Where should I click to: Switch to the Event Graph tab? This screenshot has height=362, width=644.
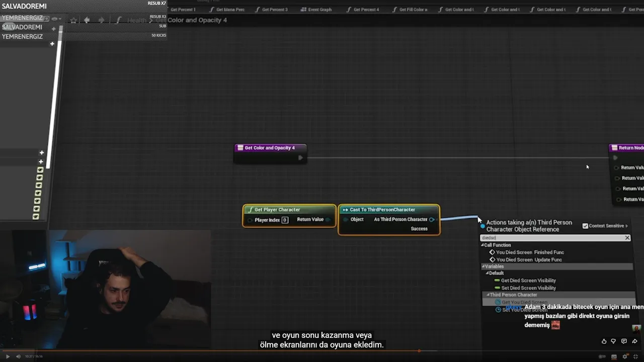[x=316, y=10]
